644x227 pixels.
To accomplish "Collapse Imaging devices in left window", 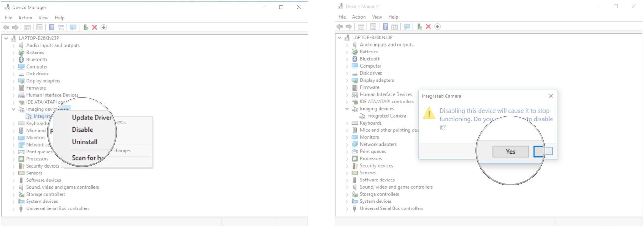I will 14,109.
